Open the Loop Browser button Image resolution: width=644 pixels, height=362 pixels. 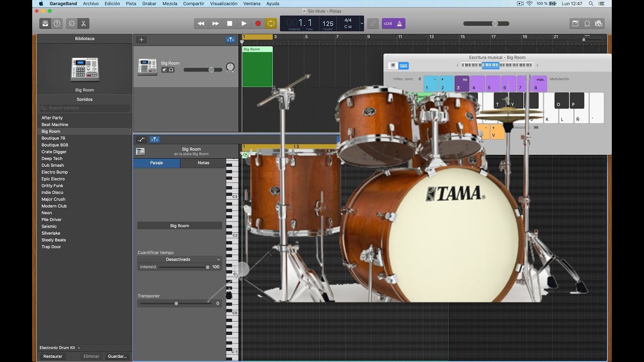click(x=587, y=24)
